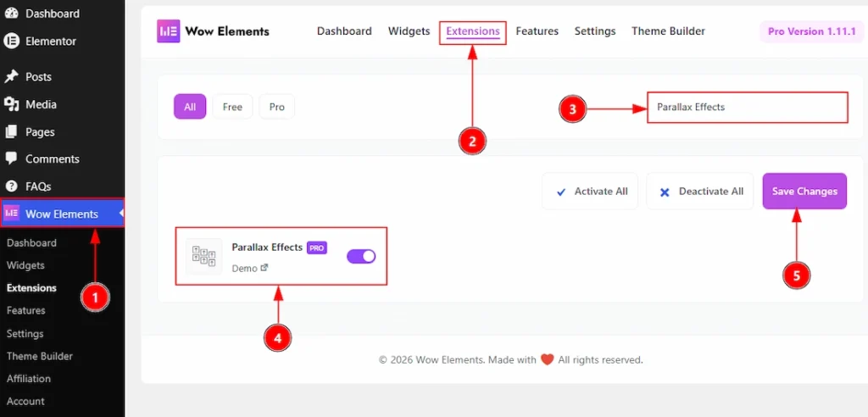This screenshot has height=417, width=868.
Task: Open the Dashboard tab in Wow Elements header
Action: point(344,31)
